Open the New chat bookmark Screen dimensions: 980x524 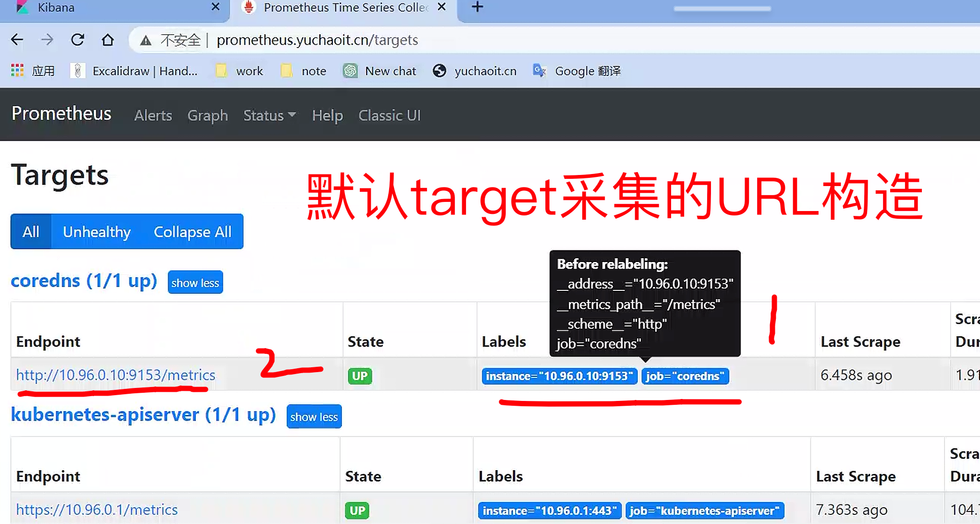pyautogui.click(x=380, y=71)
